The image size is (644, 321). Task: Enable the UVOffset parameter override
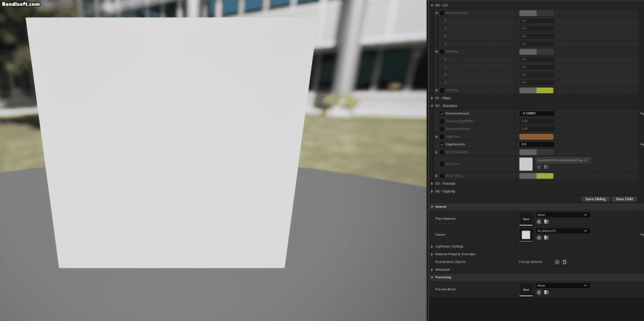[442, 52]
